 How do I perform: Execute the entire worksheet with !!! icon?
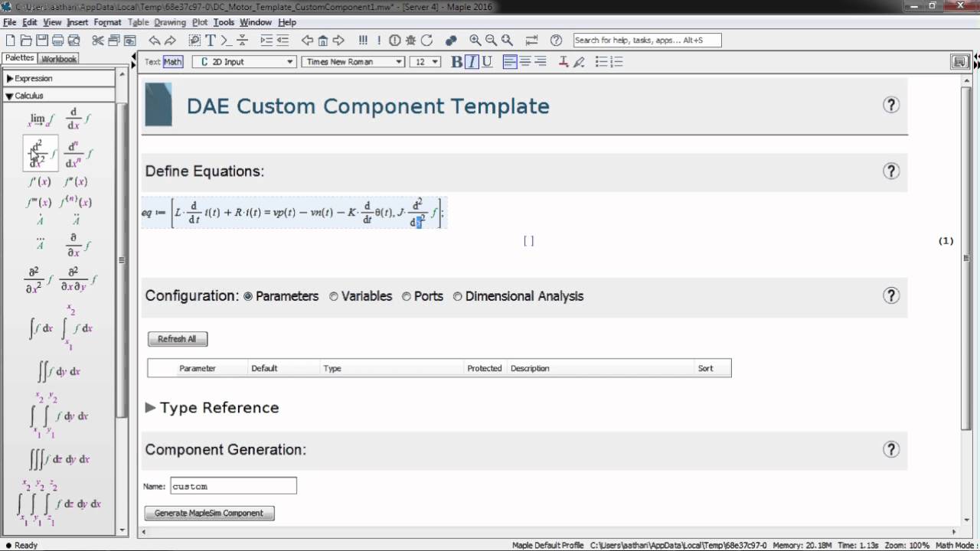coord(363,41)
